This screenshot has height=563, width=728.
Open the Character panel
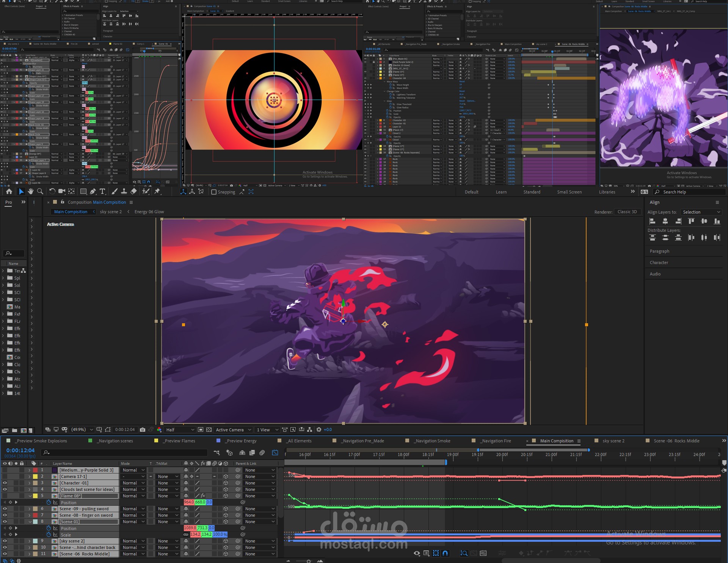coord(659,263)
